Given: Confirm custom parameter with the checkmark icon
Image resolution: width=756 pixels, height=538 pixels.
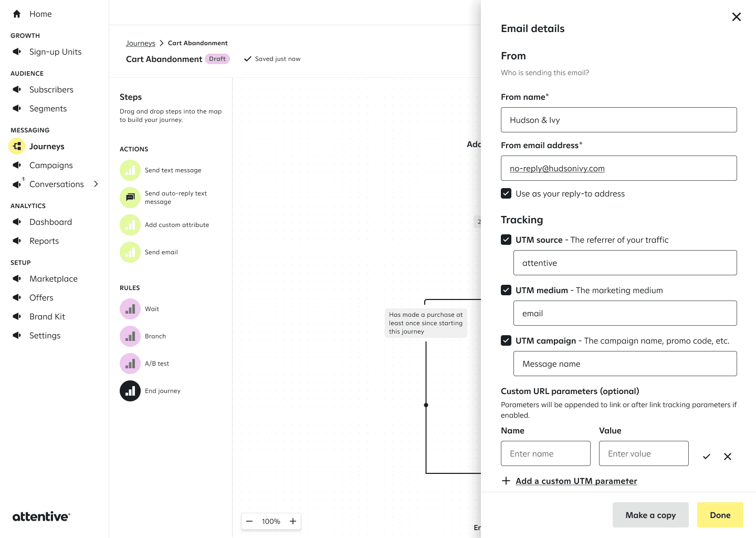Looking at the screenshot, I should pyautogui.click(x=707, y=457).
